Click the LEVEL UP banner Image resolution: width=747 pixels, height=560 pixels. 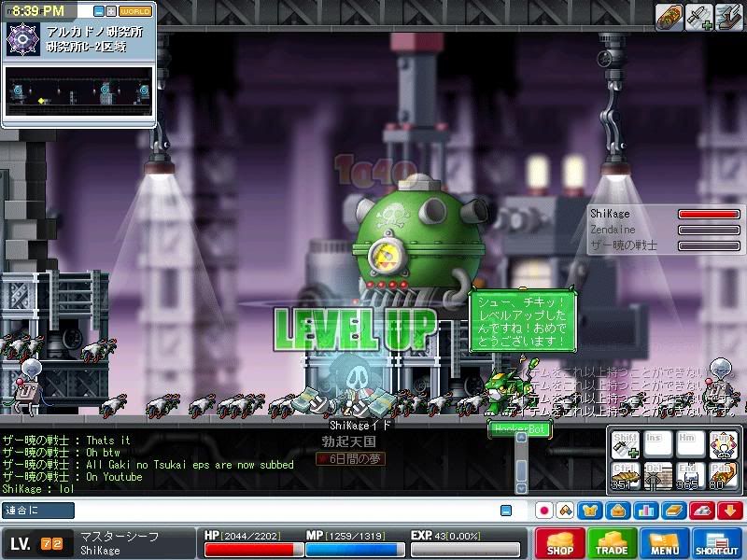click(x=356, y=329)
